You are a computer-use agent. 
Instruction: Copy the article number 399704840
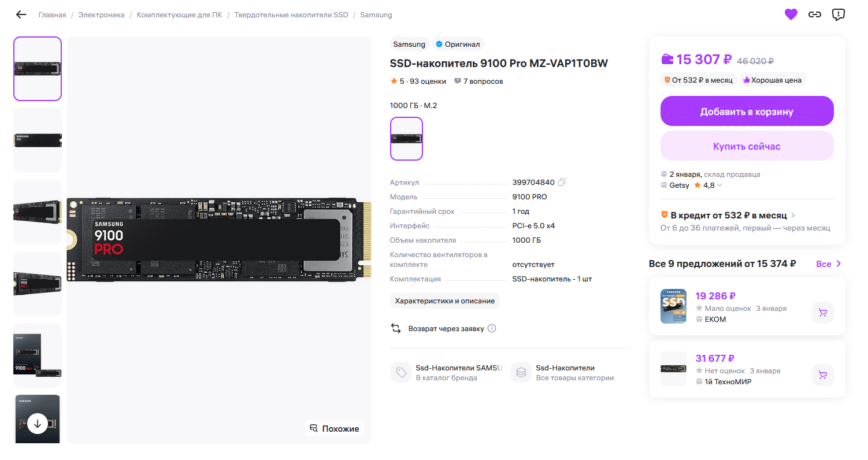(x=562, y=182)
